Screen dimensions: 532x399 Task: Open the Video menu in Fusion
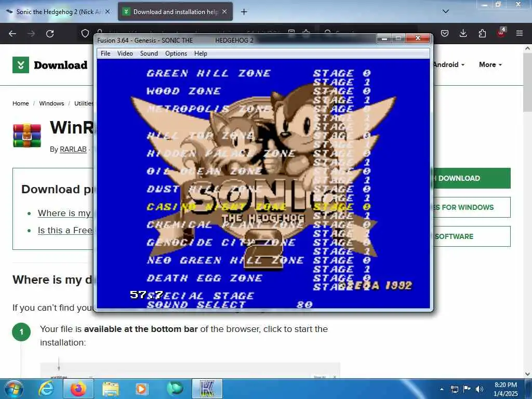[x=125, y=54]
